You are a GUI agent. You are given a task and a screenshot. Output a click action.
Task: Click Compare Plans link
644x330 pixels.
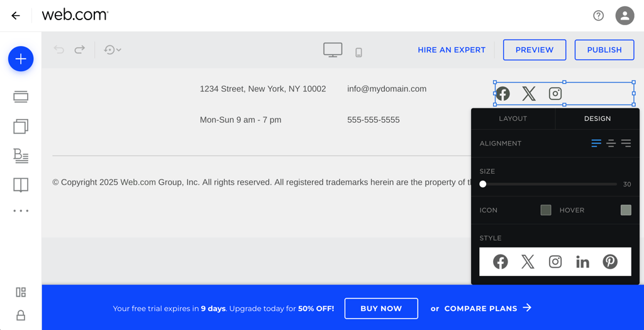click(x=488, y=308)
